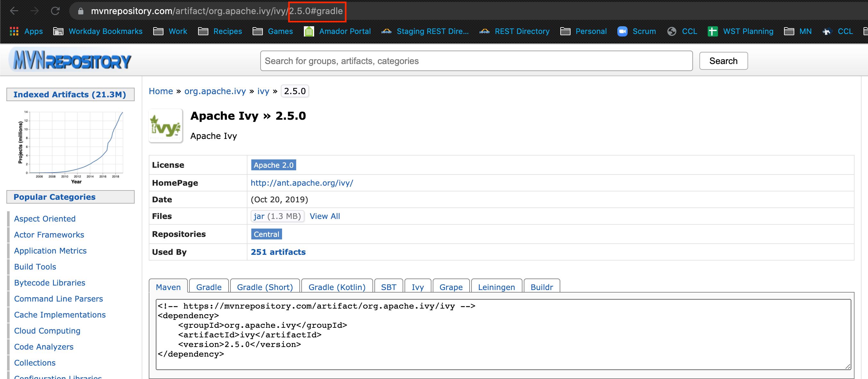The image size is (868, 379).
Task: Expand the Personal bookmark folder
Action: point(583,31)
